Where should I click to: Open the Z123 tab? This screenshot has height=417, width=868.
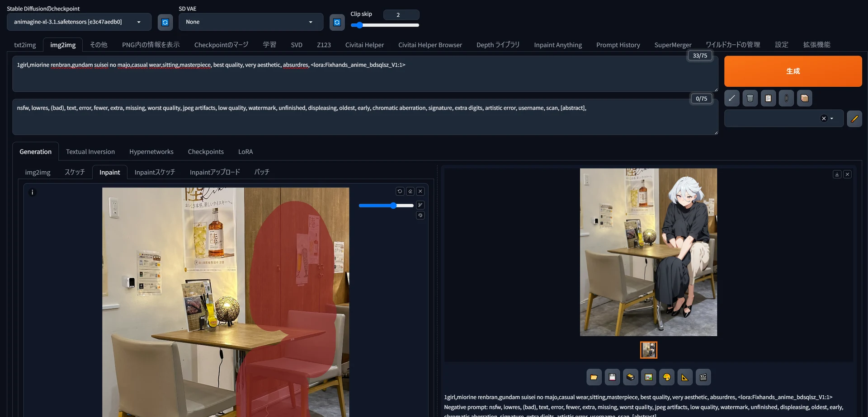point(324,45)
